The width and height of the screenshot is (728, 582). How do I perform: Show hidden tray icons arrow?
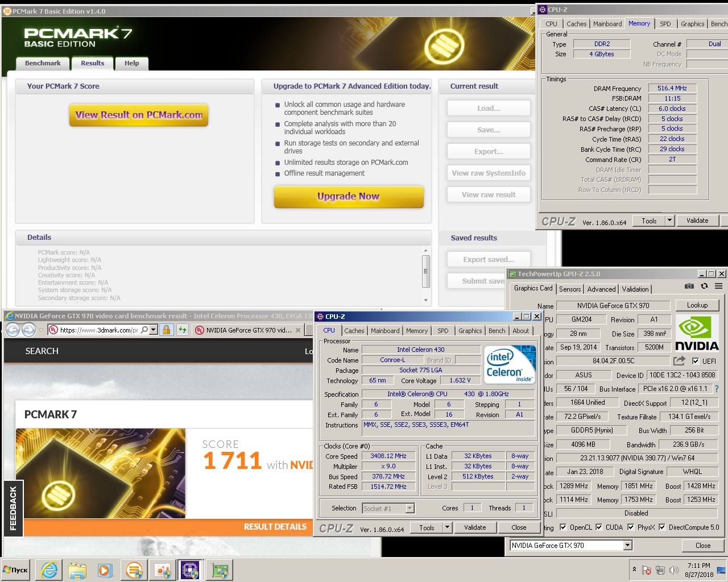click(634, 569)
